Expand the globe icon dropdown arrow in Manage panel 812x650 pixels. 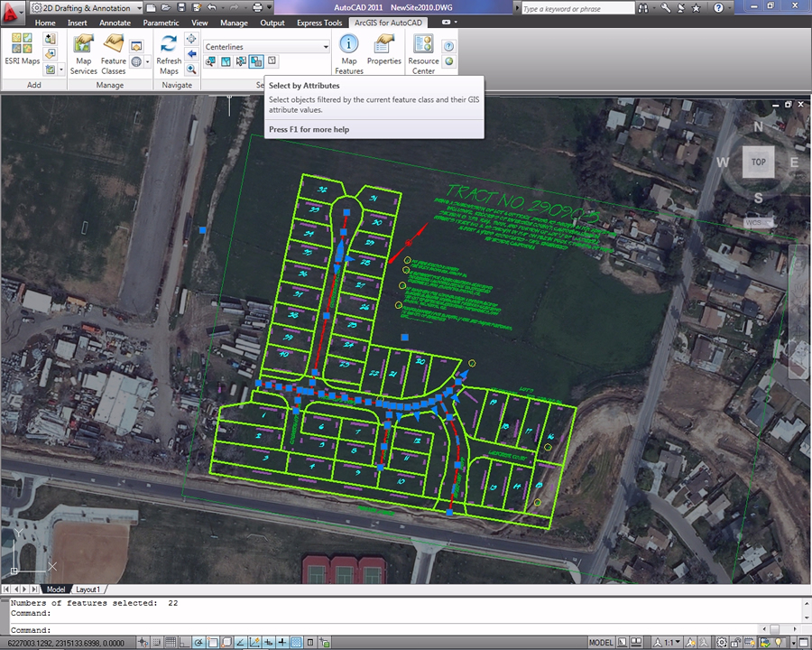tap(148, 61)
